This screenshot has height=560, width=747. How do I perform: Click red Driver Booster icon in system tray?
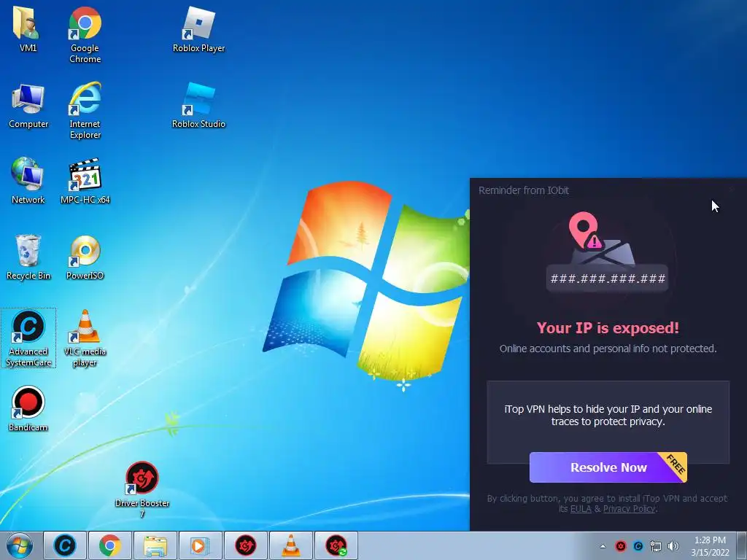pos(620,546)
